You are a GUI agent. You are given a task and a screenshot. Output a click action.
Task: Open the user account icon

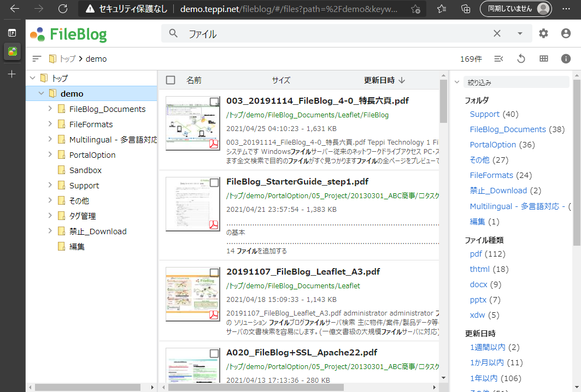566,33
